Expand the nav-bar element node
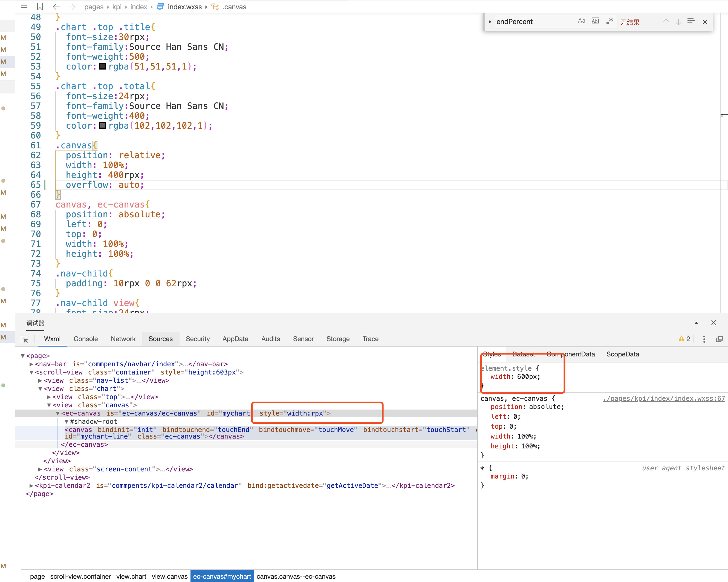The height and width of the screenshot is (582, 728). click(x=31, y=364)
